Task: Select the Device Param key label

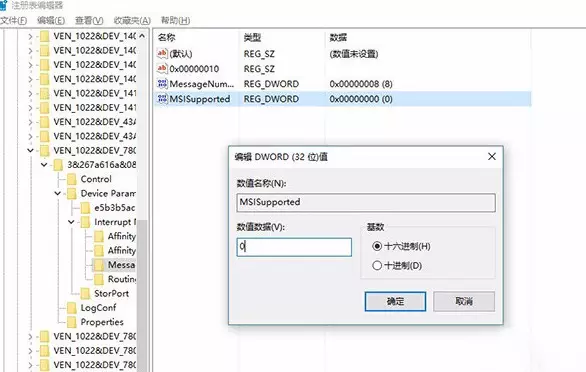Action: (108, 193)
